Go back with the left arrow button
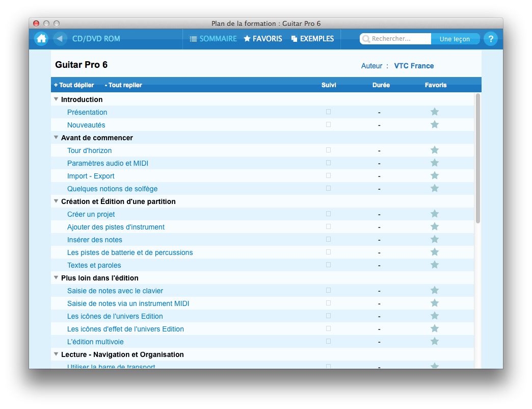Screen dimensions: 532x409 pos(60,39)
